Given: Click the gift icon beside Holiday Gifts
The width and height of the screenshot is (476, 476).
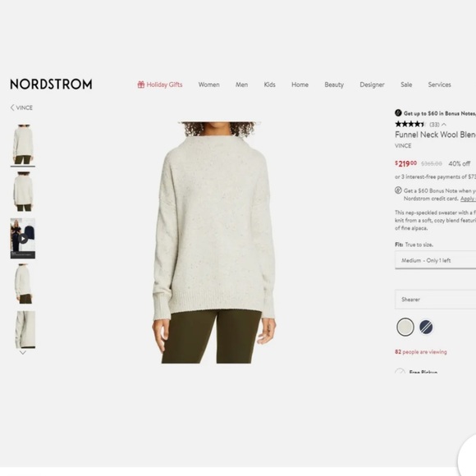Looking at the screenshot, I should pos(141,85).
